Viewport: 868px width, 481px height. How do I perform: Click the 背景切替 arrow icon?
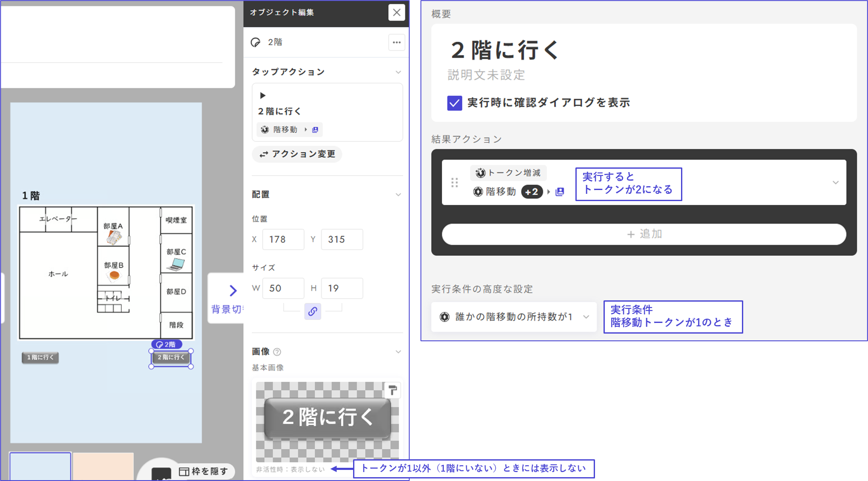pyautogui.click(x=233, y=291)
